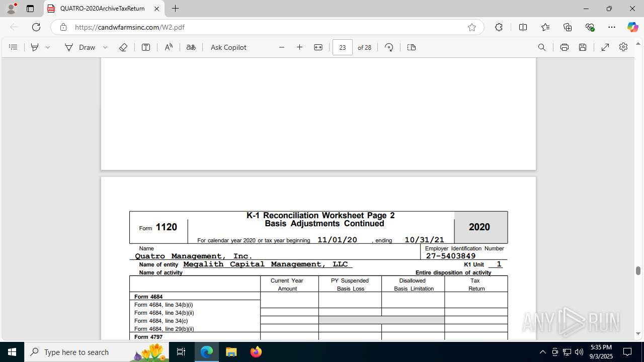Image resolution: width=644 pixels, height=362 pixels.
Task: Click the Quatro Management, Inc. name
Action: coord(194,256)
